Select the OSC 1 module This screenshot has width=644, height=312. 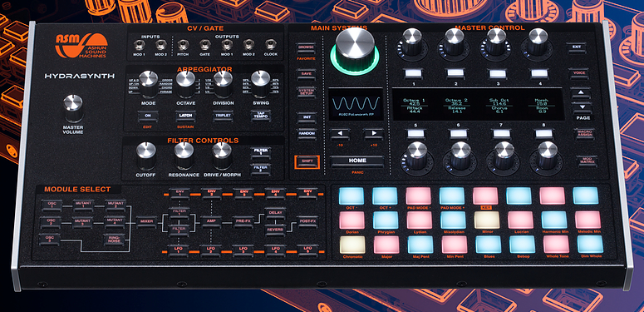click(x=52, y=205)
